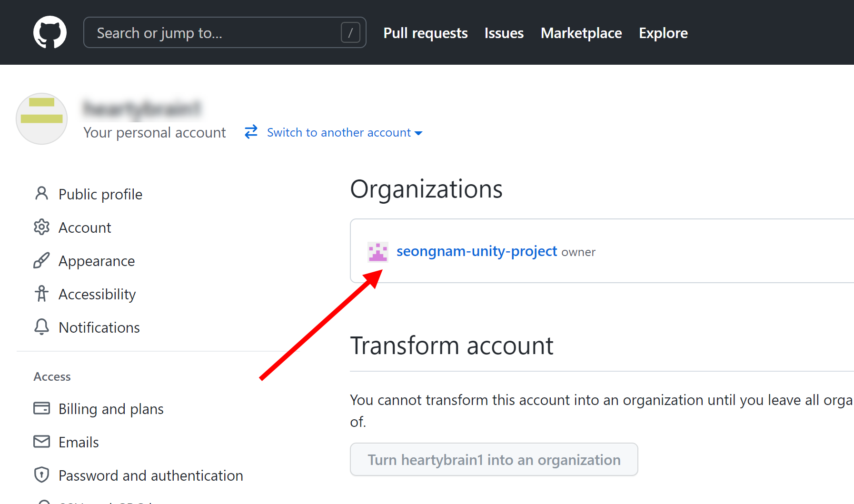Open Explore in header

(x=663, y=33)
